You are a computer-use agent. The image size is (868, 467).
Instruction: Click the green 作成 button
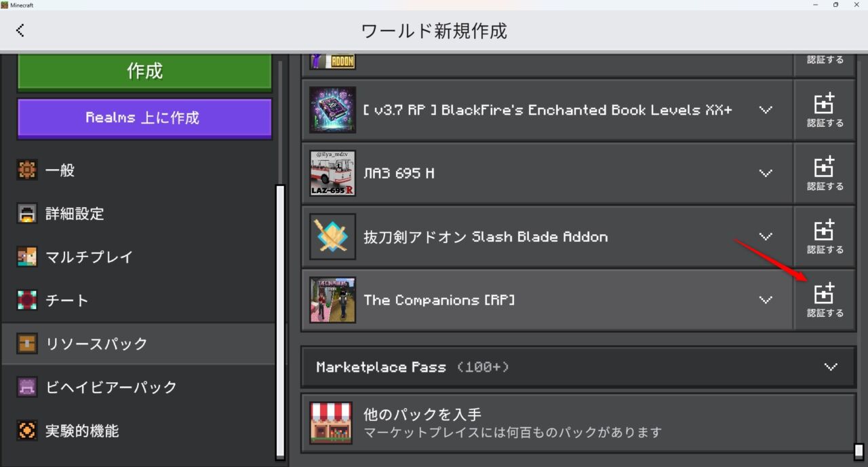coord(144,71)
